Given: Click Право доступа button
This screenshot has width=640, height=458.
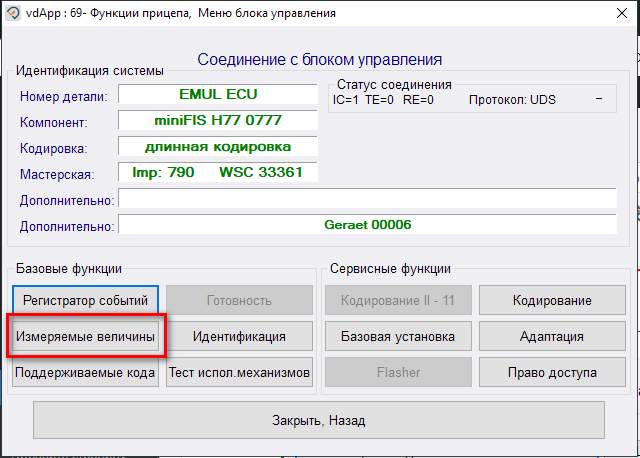Looking at the screenshot, I should [552, 372].
